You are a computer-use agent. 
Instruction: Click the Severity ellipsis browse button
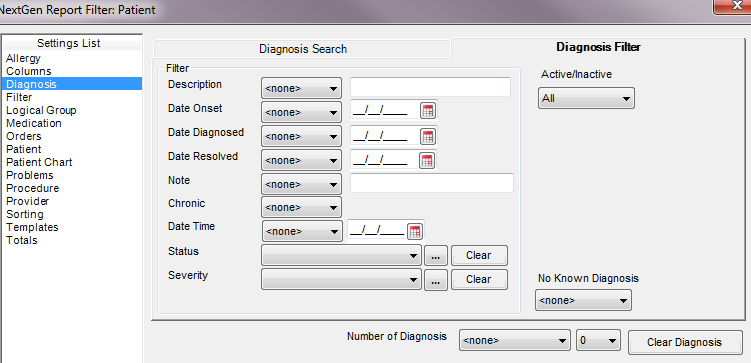tap(435, 280)
